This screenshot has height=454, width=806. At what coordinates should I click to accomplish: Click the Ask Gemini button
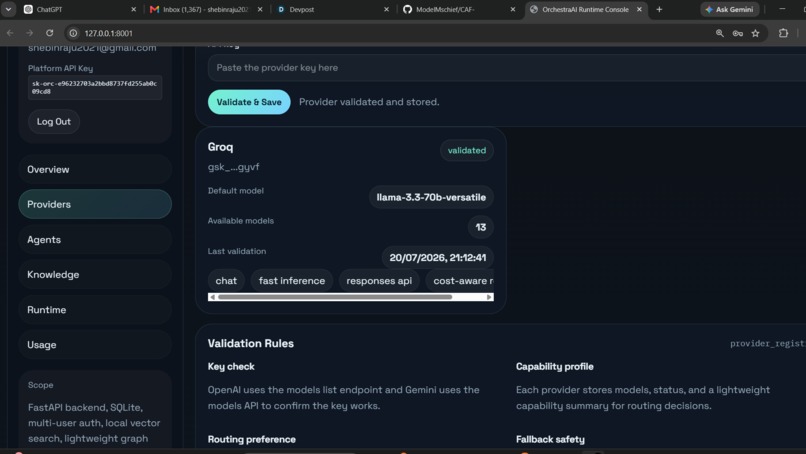point(729,9)
